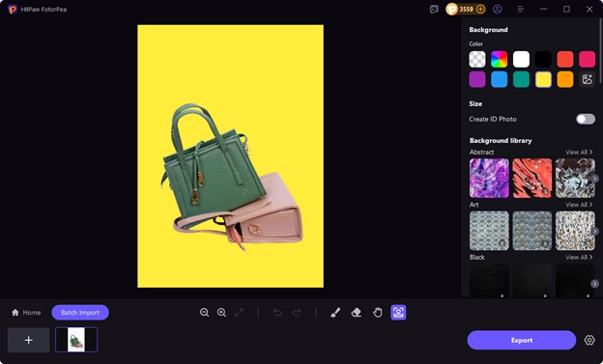Set background color to red
The width and height of the screenshot is (603, 364).
pyautogui.click(x=565, y=60)
